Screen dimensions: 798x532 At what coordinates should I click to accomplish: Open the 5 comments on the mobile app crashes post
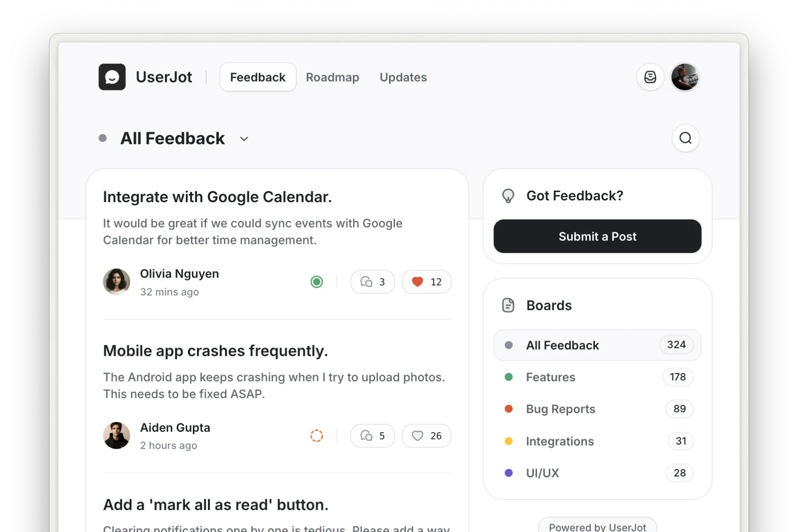point(372,436)
